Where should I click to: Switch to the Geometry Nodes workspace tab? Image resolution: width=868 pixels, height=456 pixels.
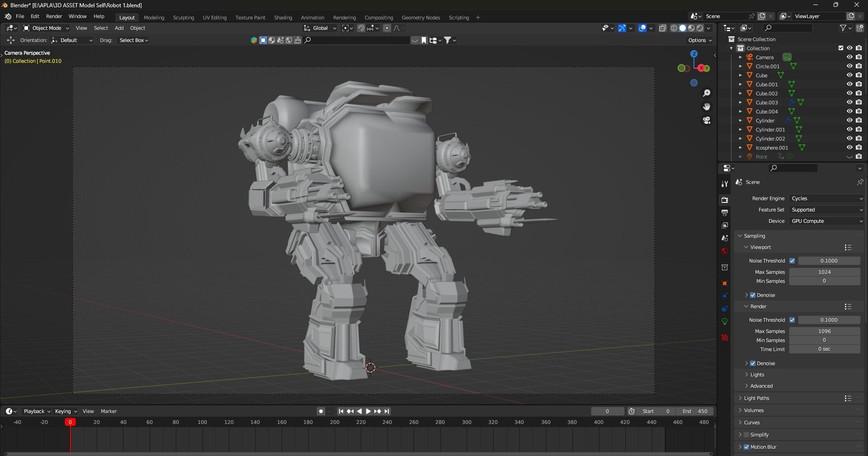click(420, 18)
